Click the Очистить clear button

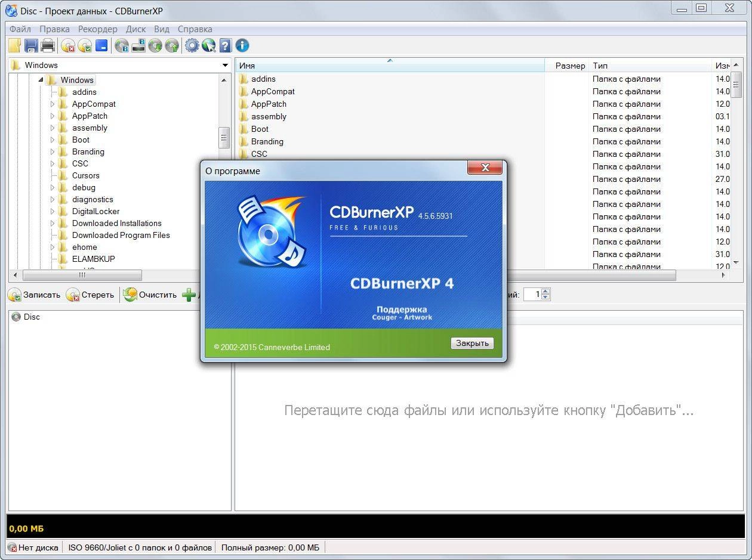[x=150, y=295]
